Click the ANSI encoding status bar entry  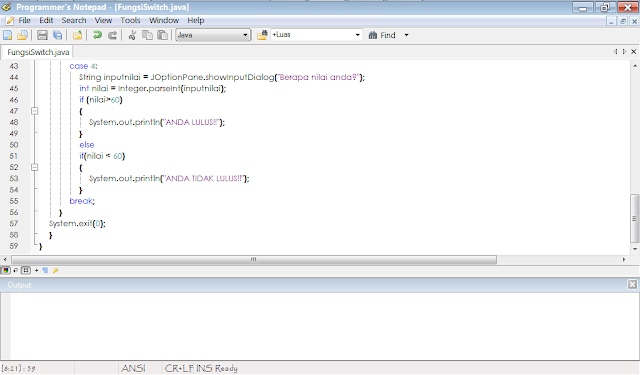pos(133,368)
